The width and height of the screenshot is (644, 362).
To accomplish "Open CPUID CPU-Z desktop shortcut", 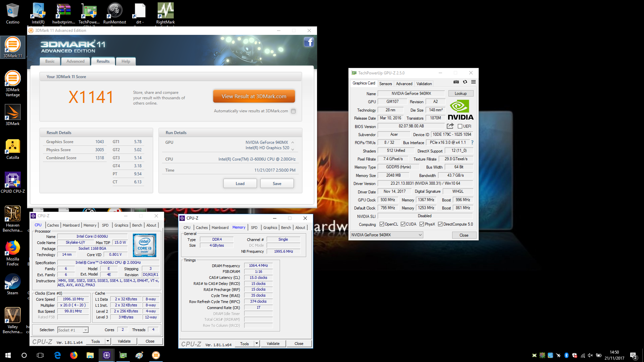I will tap(13, 183).
